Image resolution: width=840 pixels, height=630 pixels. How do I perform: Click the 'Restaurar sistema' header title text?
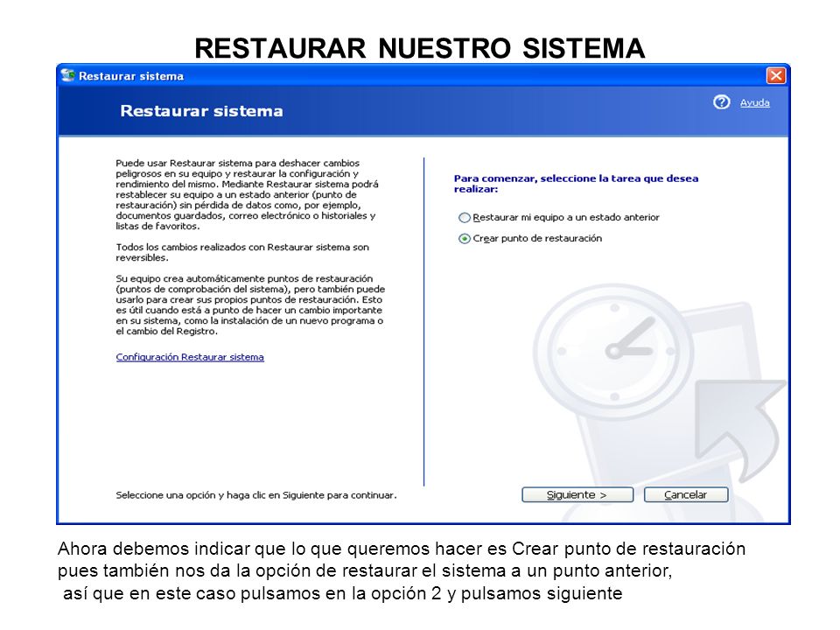coord(201,111)
